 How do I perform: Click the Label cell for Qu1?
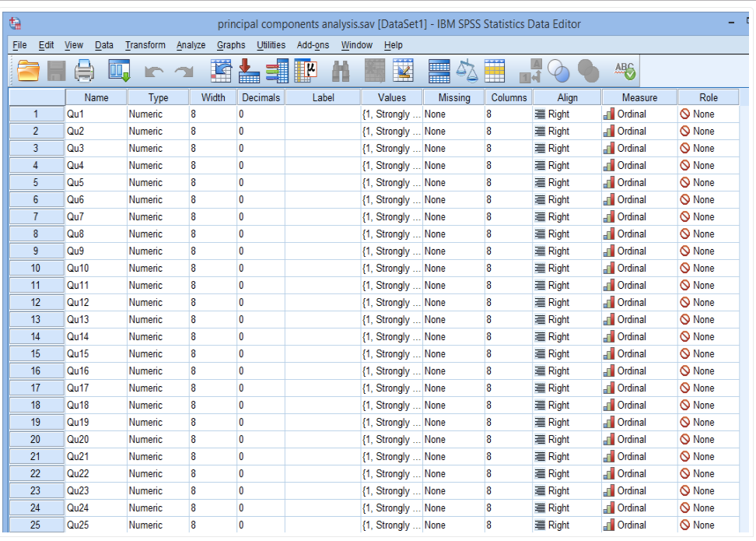click(323, 114)
